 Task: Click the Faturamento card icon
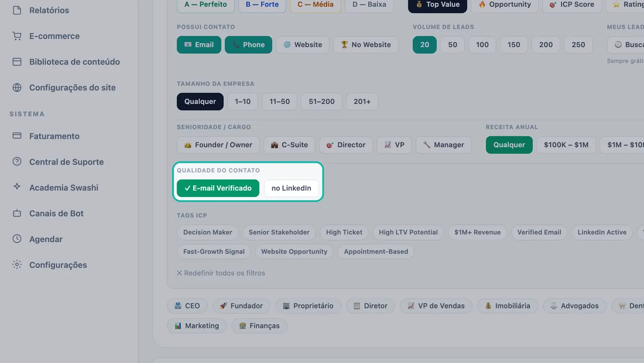17,136
